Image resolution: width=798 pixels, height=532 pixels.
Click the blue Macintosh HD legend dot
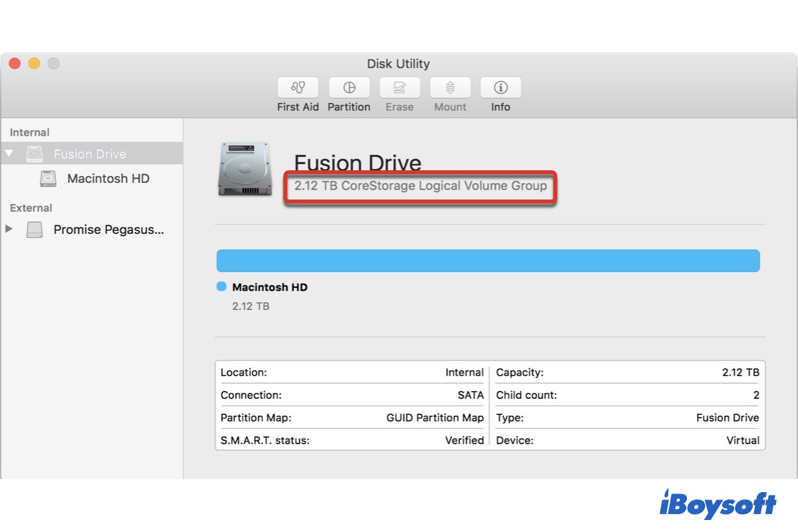222,287
